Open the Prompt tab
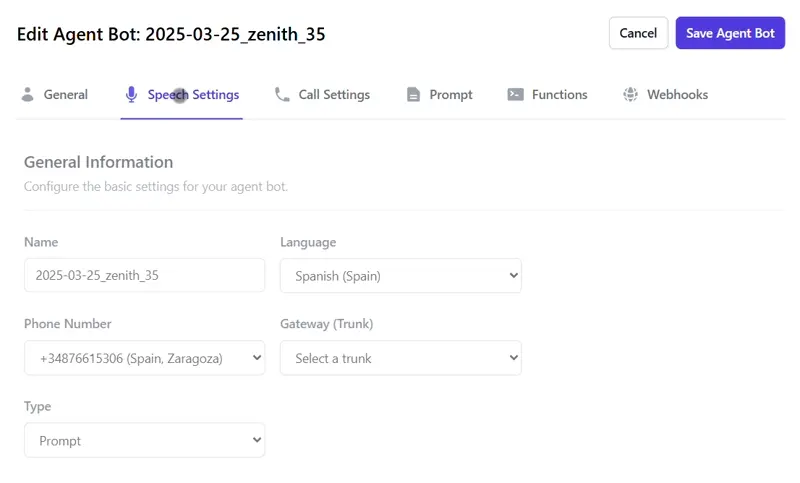This screenshot has width=800, height=483. pos(450,95)
